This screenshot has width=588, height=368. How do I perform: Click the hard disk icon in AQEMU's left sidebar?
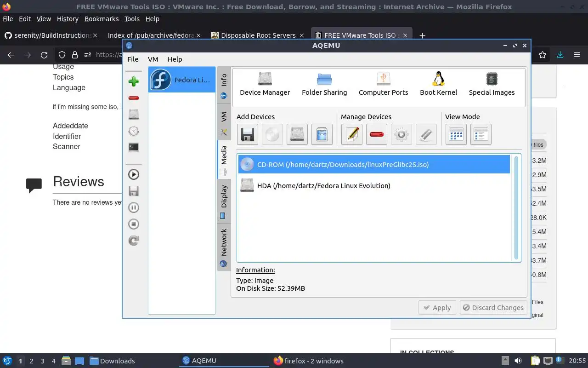pyautogui.click(x=134, y=115)
